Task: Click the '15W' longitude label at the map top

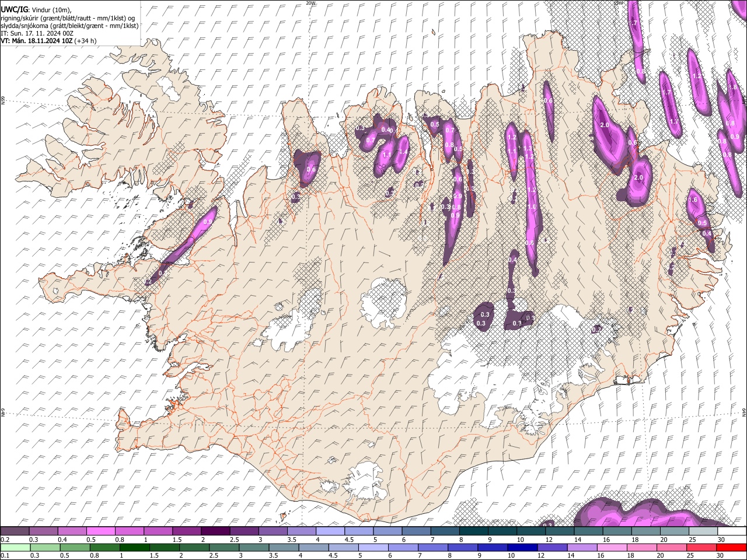Action: [619, 3]
